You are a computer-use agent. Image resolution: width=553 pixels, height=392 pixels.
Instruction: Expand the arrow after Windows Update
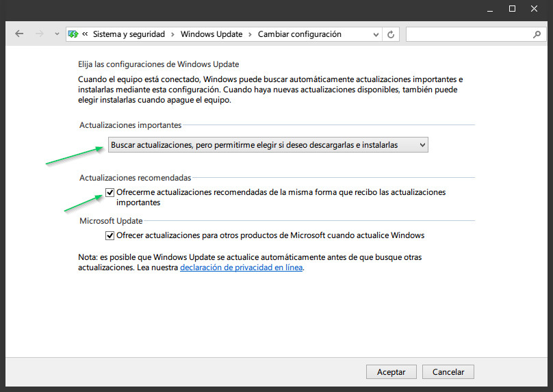pyautogui.click(x=250, y=34)
